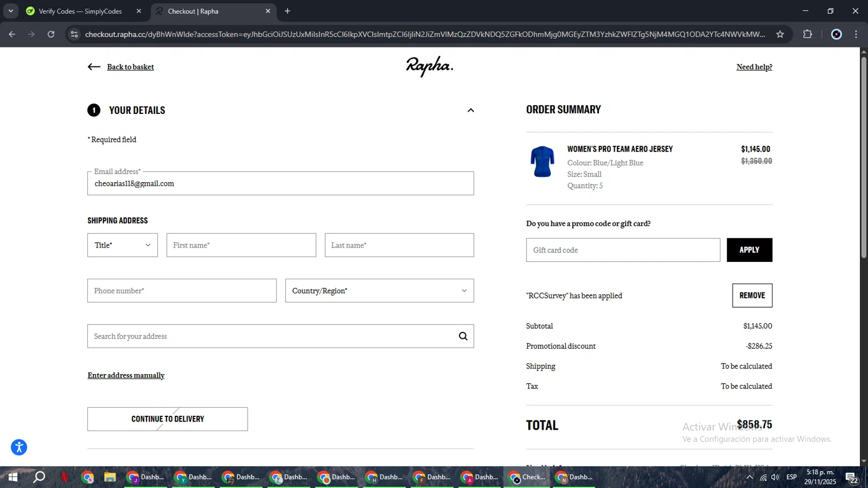Open the Netflix taskbar icon
The width and height of the screenshot is (868, 488).
[64, 477]
